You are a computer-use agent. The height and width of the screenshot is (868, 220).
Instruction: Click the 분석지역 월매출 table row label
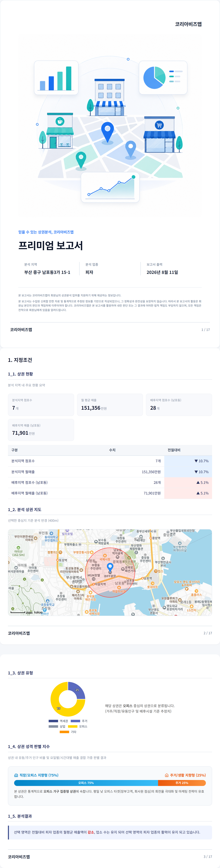coord(23,472)
